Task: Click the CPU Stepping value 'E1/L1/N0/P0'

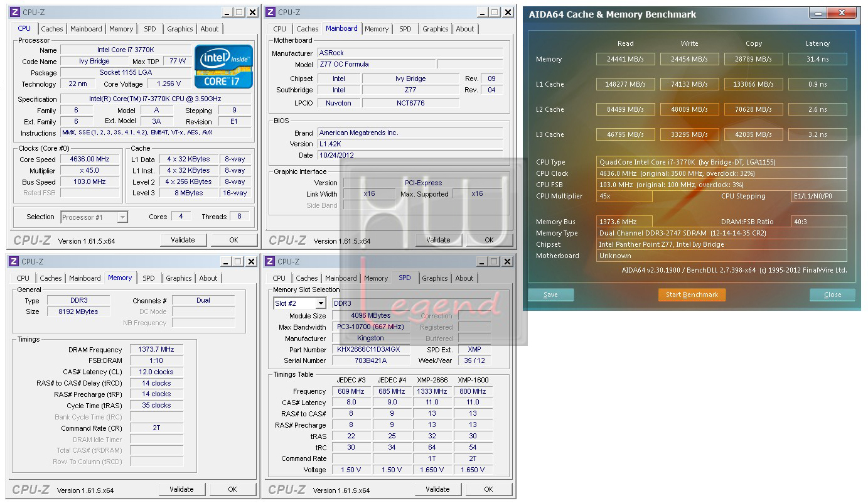Action: point(819,196)
